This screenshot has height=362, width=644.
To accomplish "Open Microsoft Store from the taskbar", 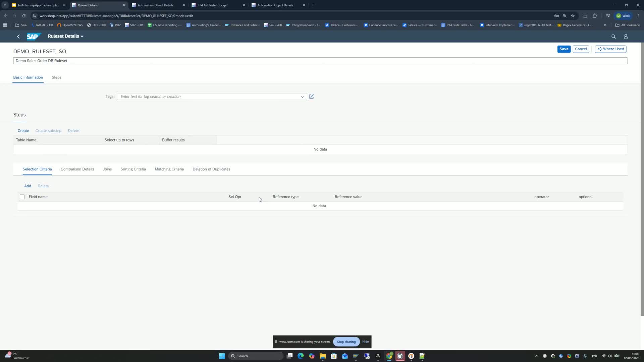I will (334, 356).
